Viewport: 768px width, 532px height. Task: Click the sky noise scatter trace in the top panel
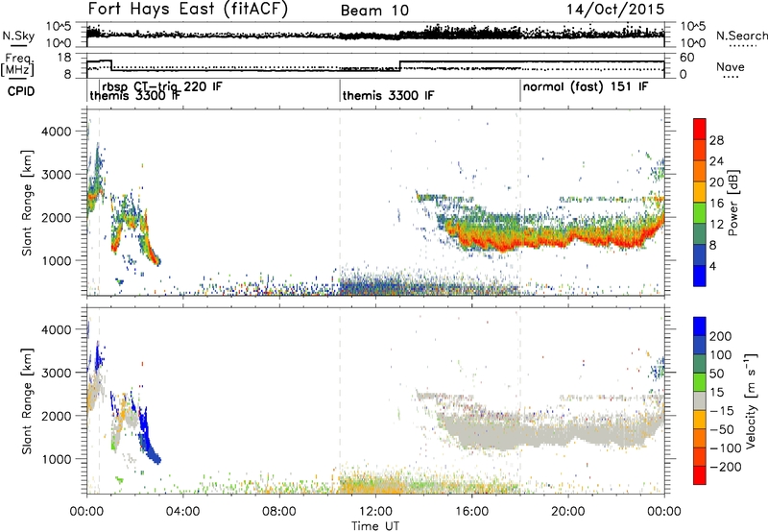coord(375,34)
